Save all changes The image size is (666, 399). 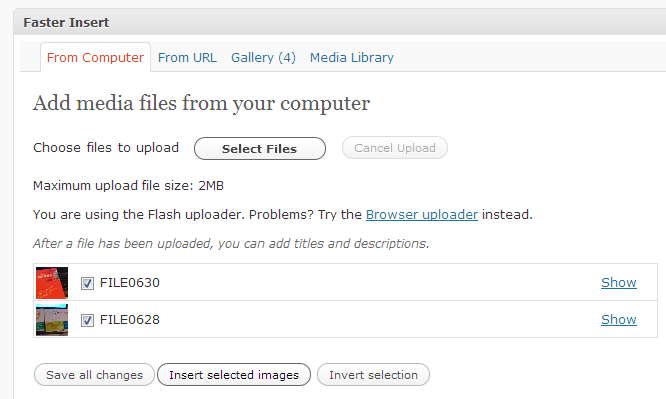(94, 375)
